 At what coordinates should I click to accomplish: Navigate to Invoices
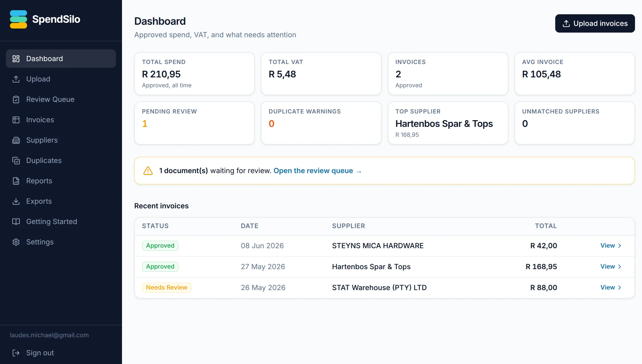pyautogui.click(x=61, y=120)
